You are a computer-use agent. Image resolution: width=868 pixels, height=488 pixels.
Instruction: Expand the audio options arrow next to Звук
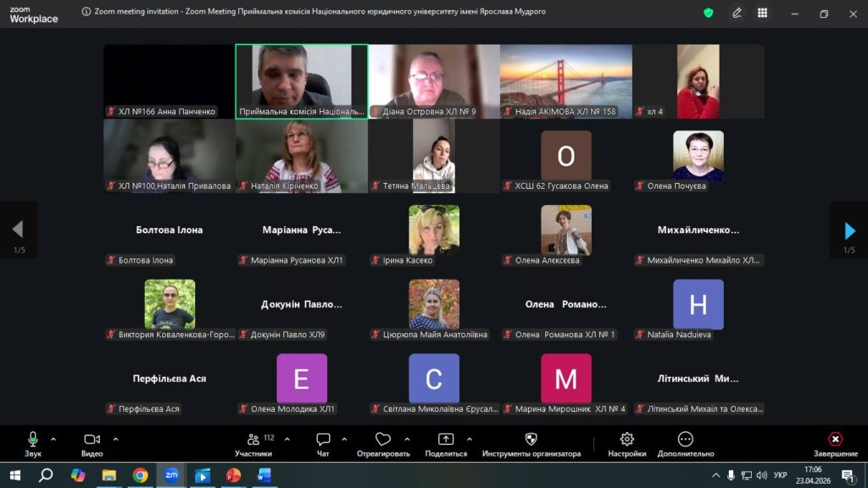[x=53, y=439]
